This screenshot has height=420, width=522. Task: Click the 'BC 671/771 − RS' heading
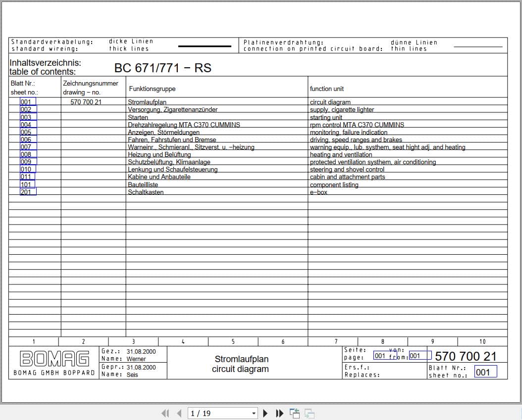(x=163, y=68)
